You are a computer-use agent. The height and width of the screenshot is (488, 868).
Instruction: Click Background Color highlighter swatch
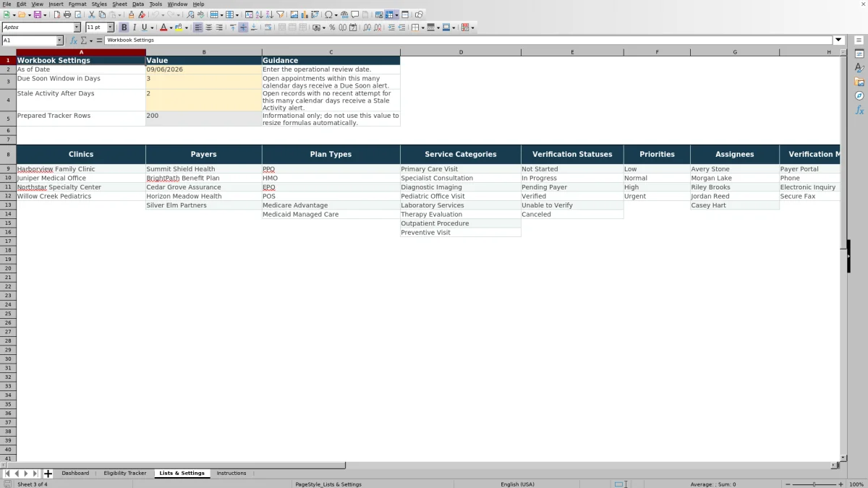pos(179,27)
